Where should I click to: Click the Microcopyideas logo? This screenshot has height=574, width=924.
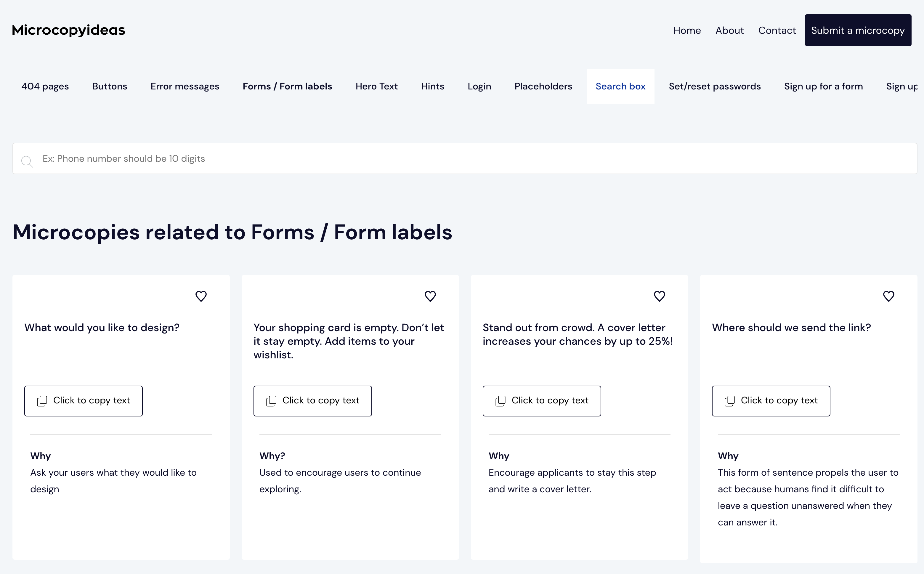click(68, 30)
